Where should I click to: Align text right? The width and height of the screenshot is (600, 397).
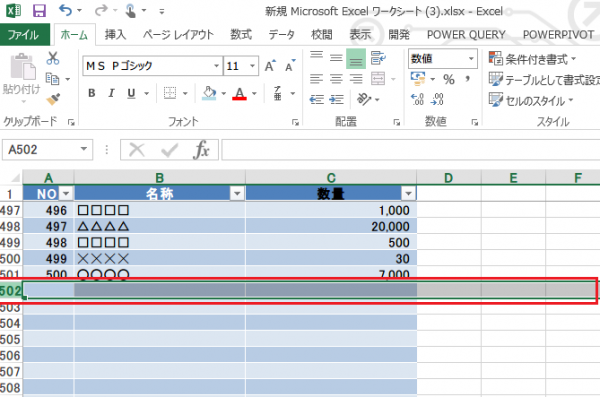pyautogui.click(x=356, y=79)
